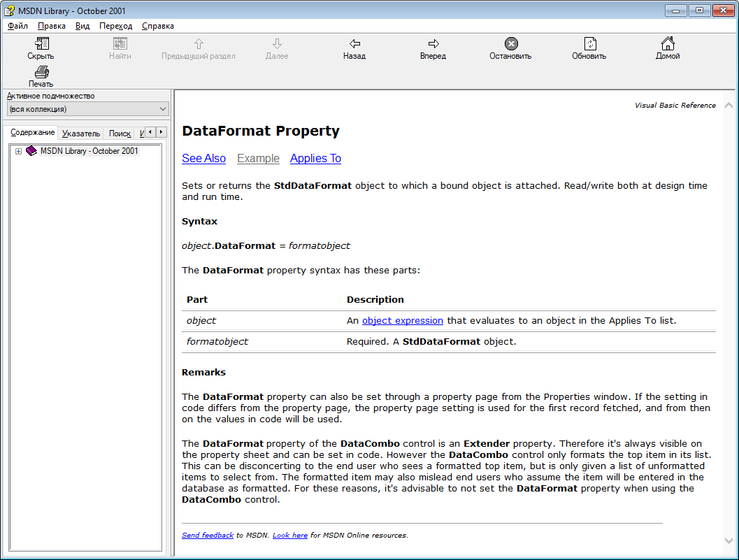The width and height of the screenshot is (739, 560).
Task: Expand the MSDN Library - October 2001 node
Action: pos(18,151)
